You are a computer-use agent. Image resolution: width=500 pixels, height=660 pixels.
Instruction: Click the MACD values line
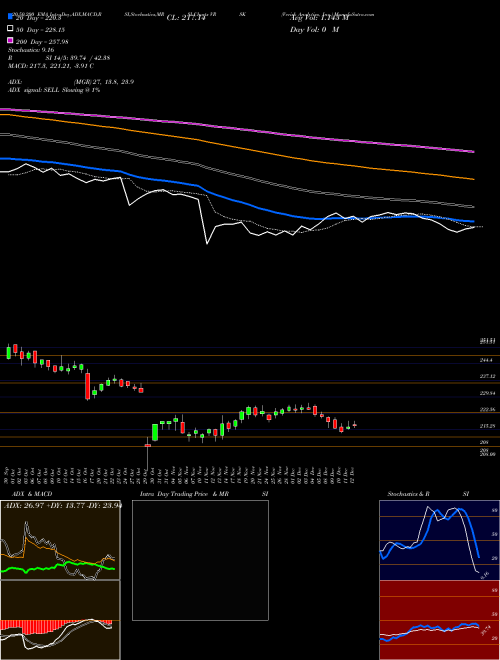click(51, 66)
